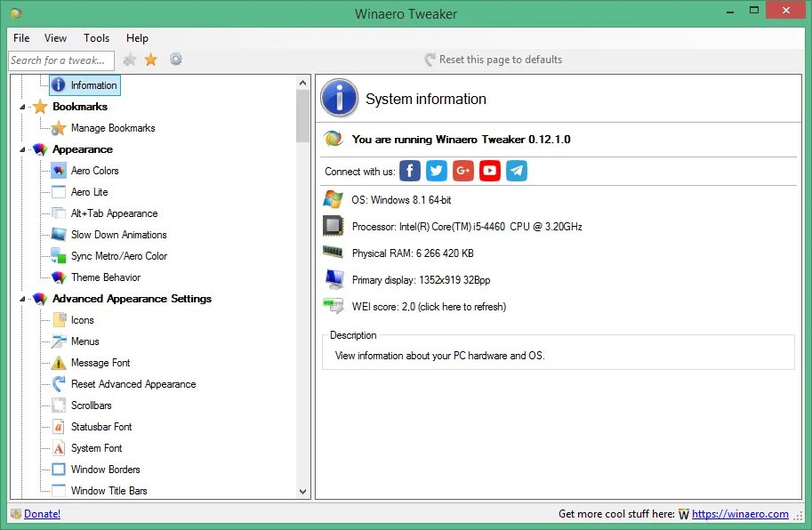Viewport: 812px width, 530px height.
Task: Click the Facebook icon in Connect with us
Action: pos(410,171)
